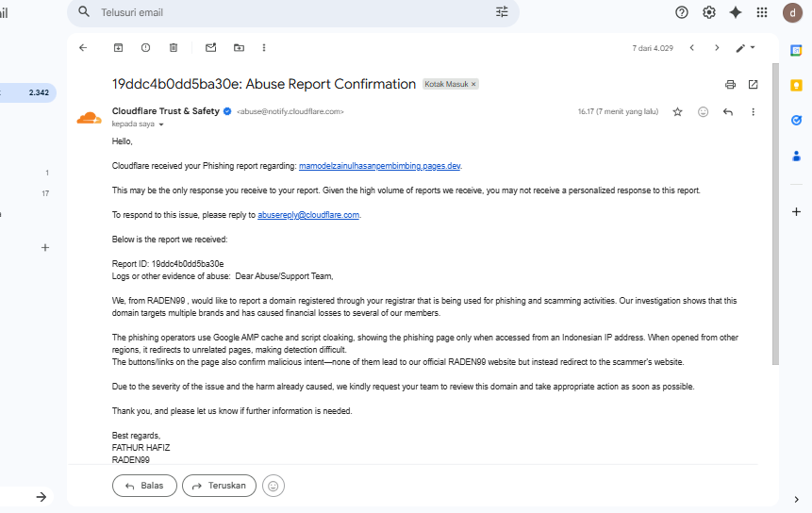Reply using the arrow icon in header
Viewport: 812px width, 513px height.
point(727,112)
